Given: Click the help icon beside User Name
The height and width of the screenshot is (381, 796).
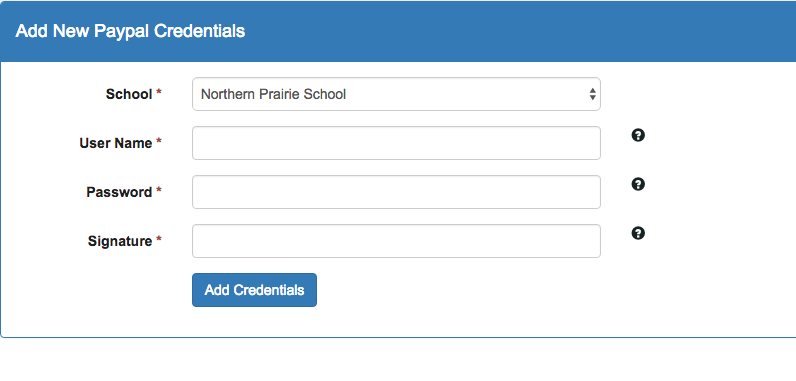Looking at the screenshot, I should point(638,135).
